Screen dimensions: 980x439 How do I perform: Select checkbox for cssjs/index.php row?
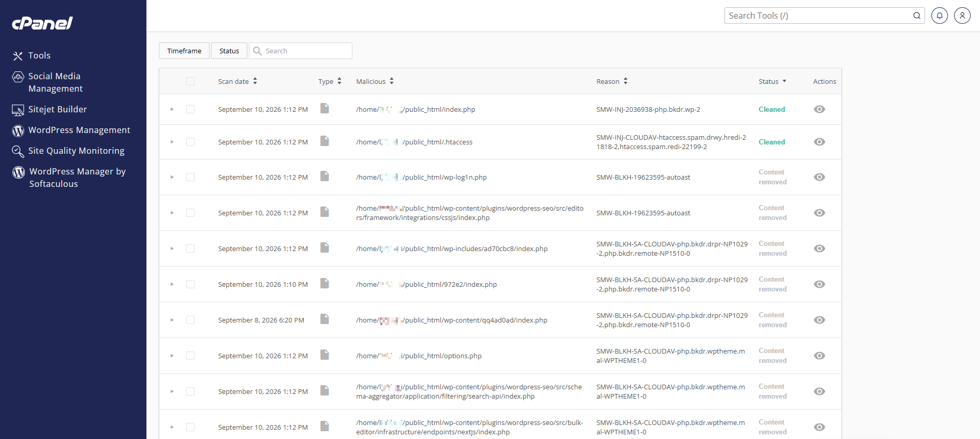[x=190, y=213]
